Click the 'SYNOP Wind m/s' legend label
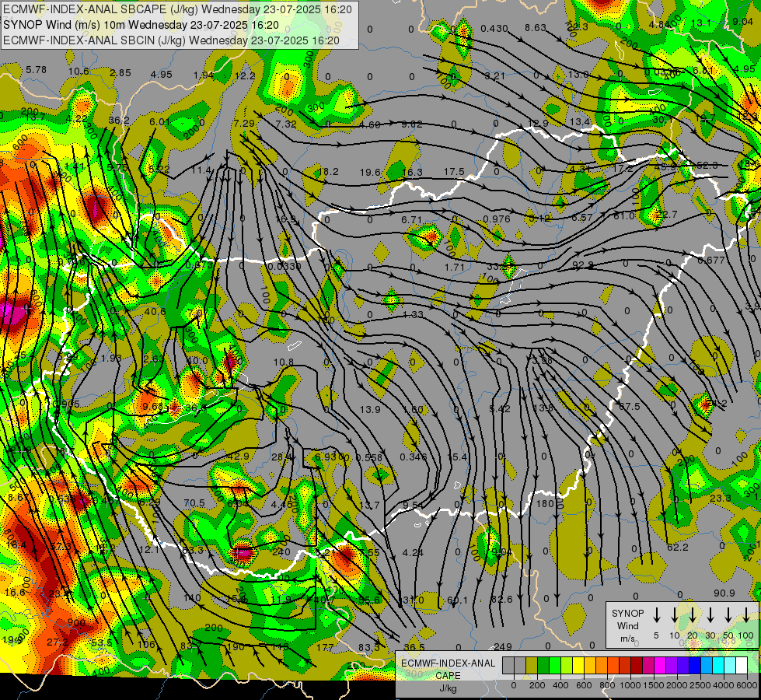761x700 pixels. [627, 625]
